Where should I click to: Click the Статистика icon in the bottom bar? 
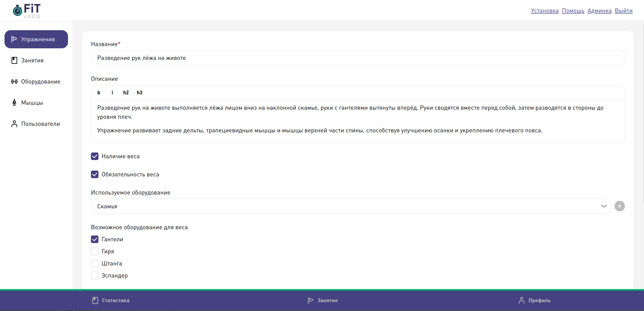(95, 300)
